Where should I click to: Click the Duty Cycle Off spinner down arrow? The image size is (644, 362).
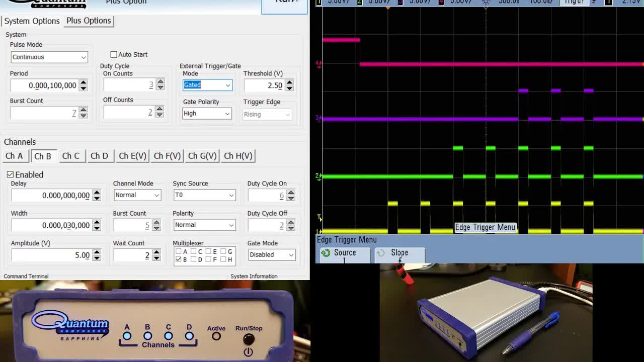pos(291,228)
